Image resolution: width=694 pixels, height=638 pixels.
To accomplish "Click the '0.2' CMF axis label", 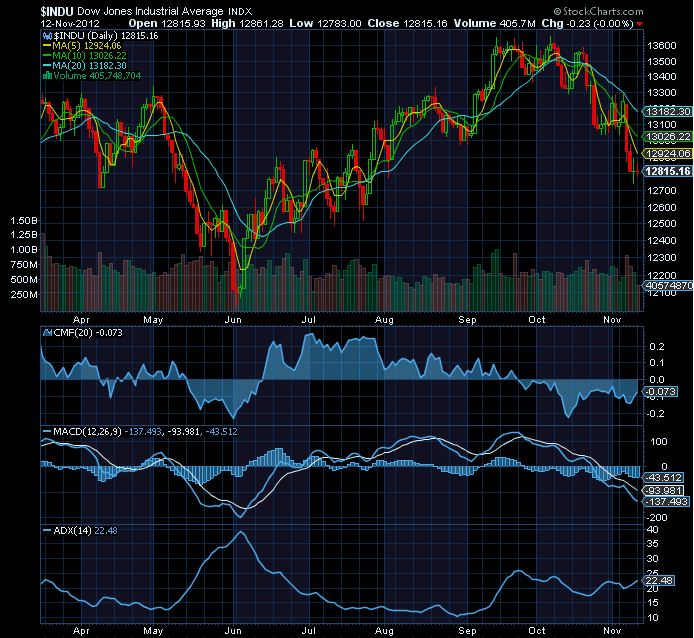I will 656,347.
